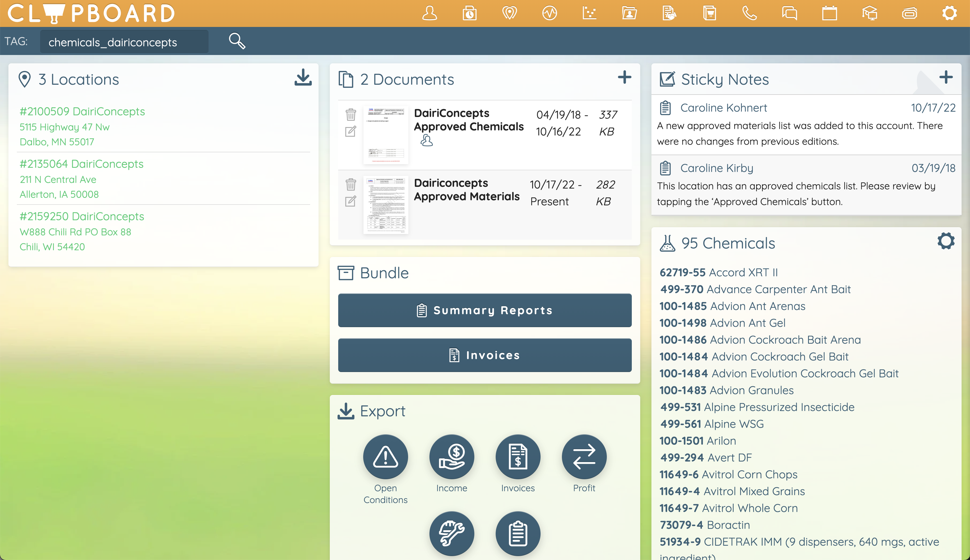The image size is (970, 560).
Task: Select chemical Advance Carpenter Ant Bait
Action: (x=755, y=289)
